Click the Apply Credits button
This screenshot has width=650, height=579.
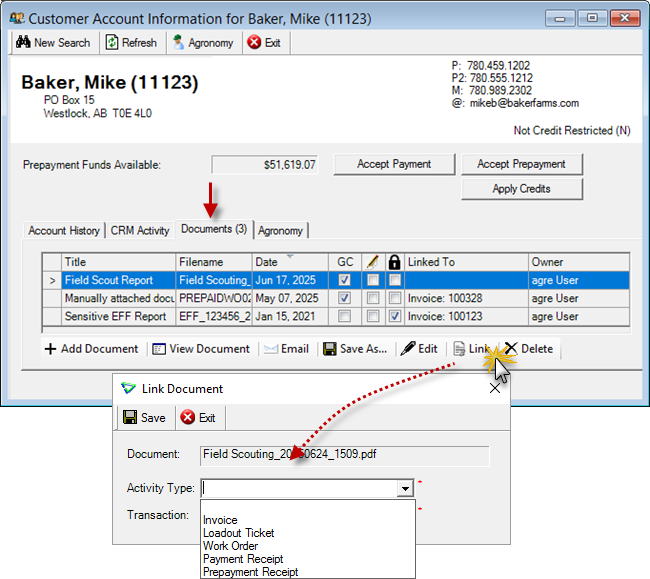521,189
